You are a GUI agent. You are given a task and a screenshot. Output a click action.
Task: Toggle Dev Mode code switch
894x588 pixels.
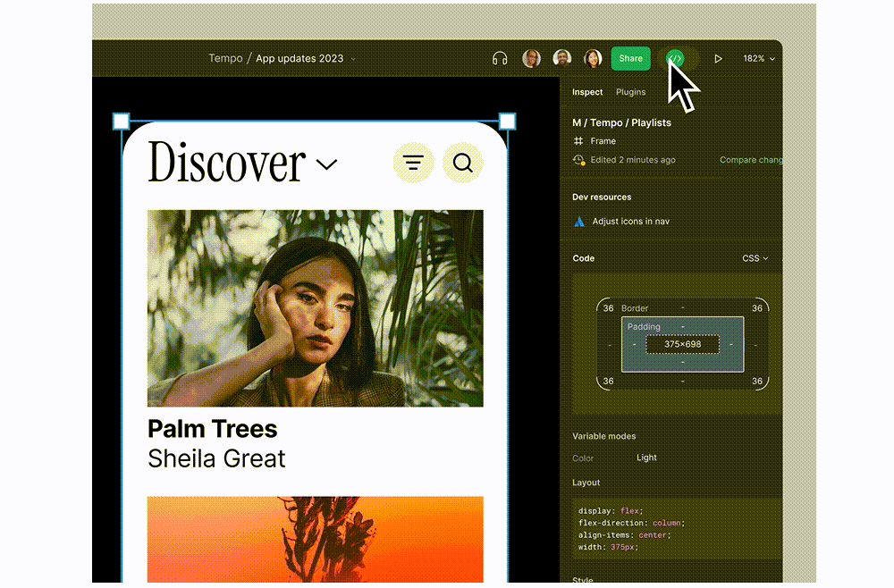point(676,58)
